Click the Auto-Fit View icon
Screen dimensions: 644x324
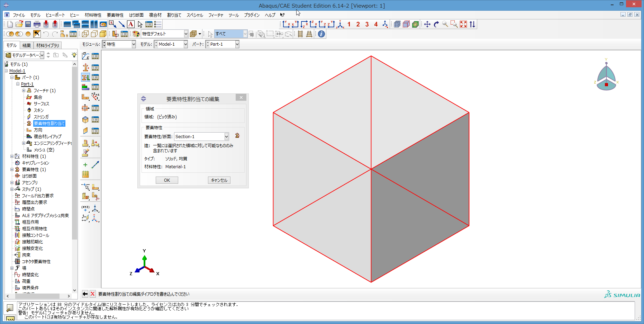coord(463,24)
